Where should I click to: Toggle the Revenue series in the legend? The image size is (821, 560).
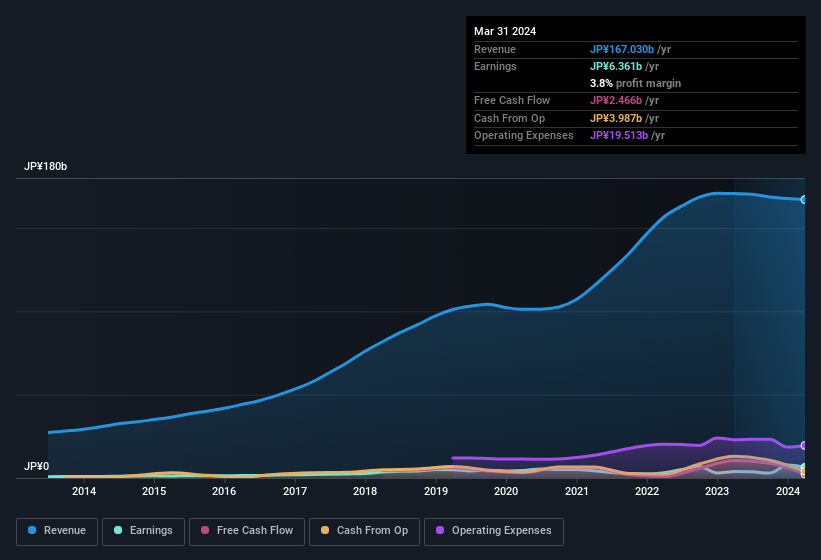pos(57,531)
